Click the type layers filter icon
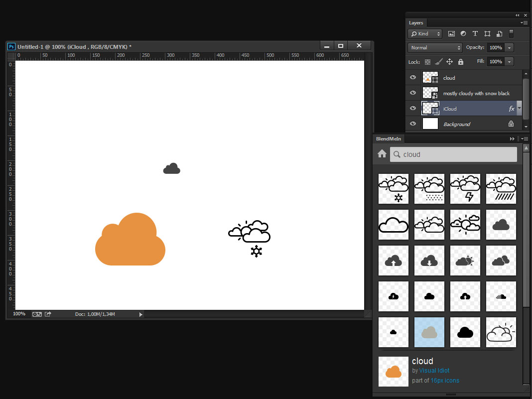Viewport: 532px width, 399px height. (475, 33)
